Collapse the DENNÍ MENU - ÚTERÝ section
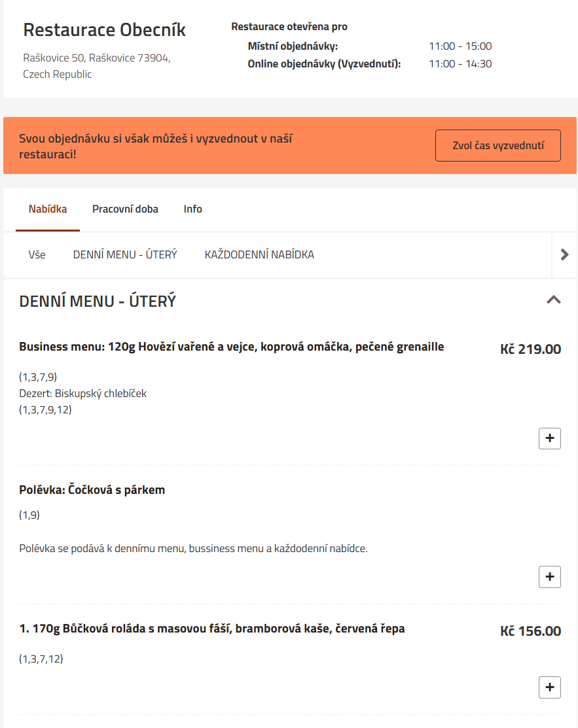Screen dimensions: 578x728 click(553, 300)
